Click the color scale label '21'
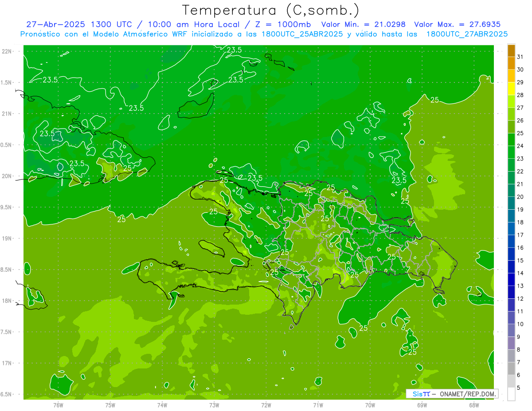The image size is (532, 411). (x=520, y=184)
